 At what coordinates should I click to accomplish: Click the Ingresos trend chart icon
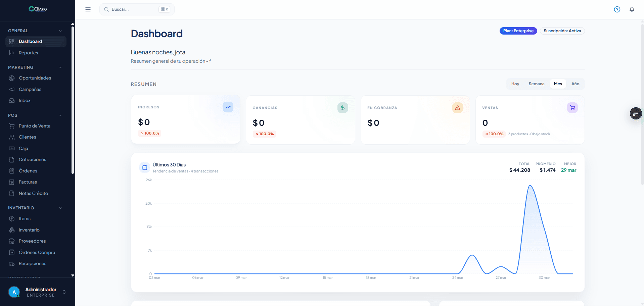228,107
